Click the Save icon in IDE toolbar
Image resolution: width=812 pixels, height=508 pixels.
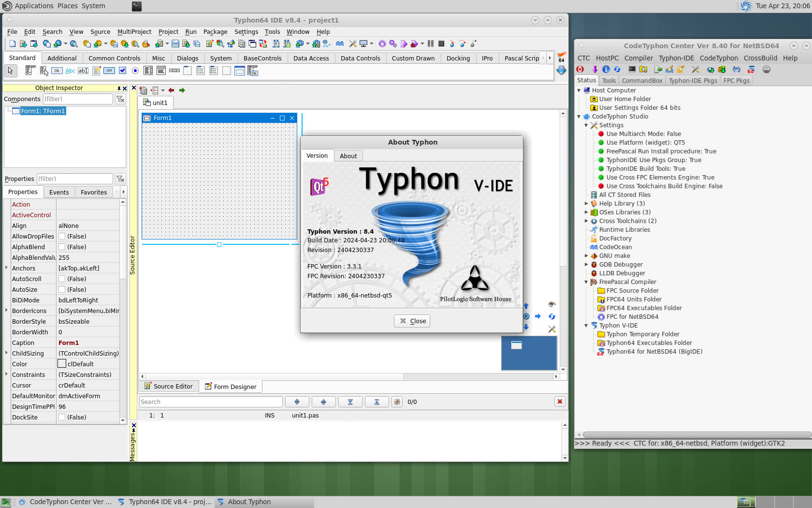(175, 44)
